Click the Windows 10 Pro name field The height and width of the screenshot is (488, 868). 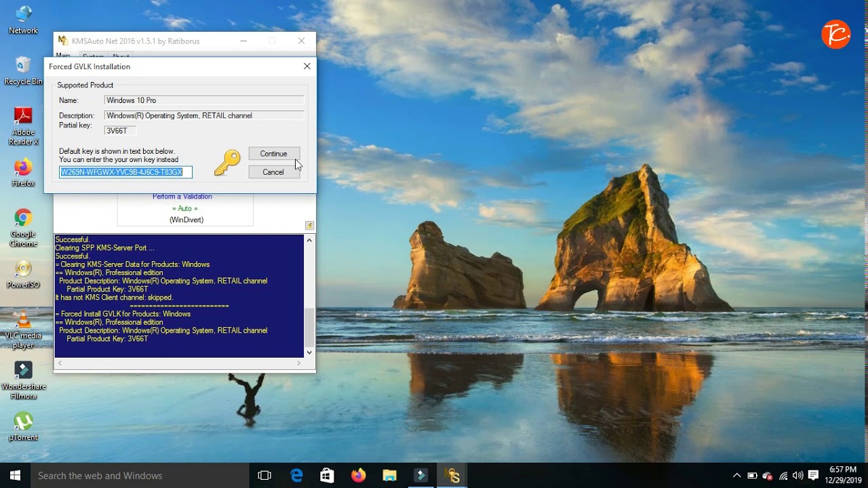[204, 100]
